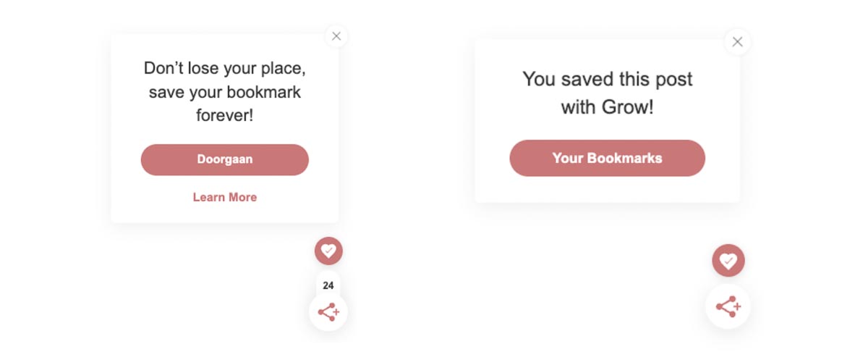Toggle the heart under the Your Bookmarks popup
The width and height of the screenshot is (868, 352).
click(x=728, y=261)
